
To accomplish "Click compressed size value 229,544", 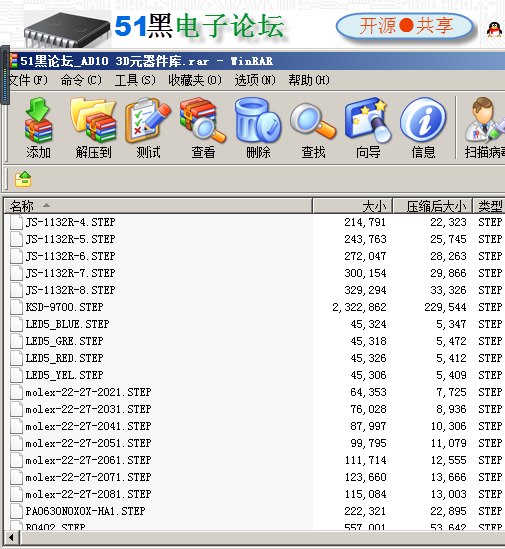I will [445, 307].
